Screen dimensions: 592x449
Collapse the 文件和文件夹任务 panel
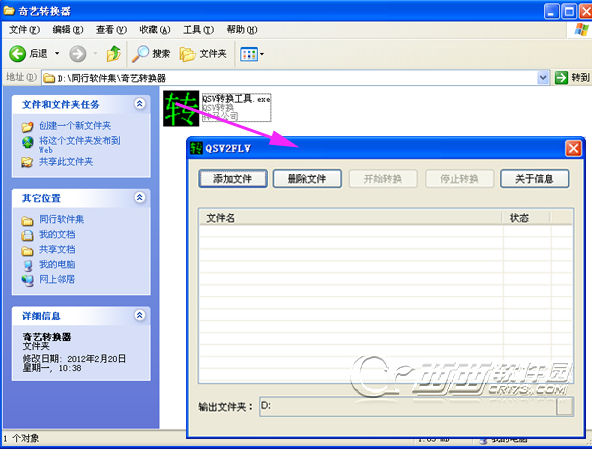coord(140,103)
